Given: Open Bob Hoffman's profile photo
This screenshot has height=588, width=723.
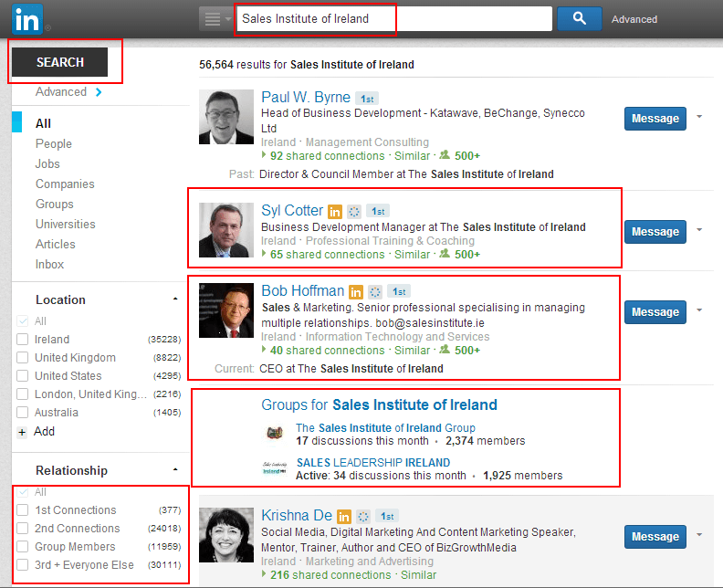Looking at the screenshot, I should pos(226,310).
